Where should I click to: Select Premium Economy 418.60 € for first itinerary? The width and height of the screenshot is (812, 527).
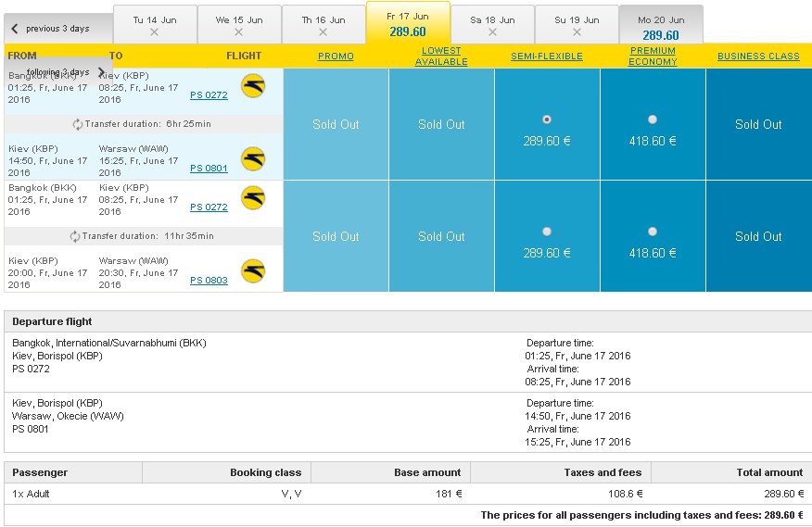pos(653,119)
